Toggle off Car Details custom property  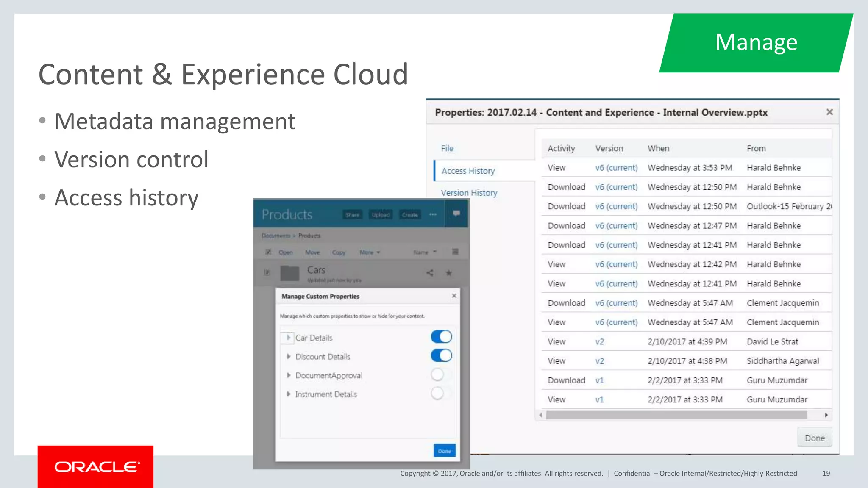441,337
